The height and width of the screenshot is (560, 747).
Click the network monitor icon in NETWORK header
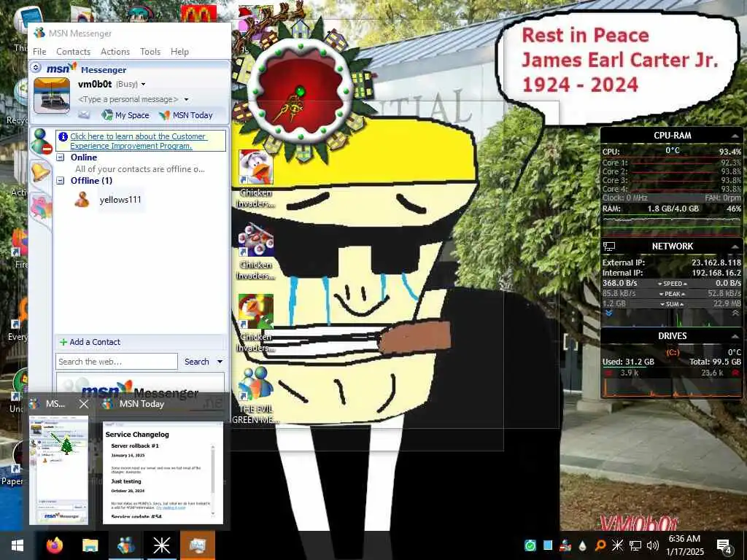pos(609,246)
